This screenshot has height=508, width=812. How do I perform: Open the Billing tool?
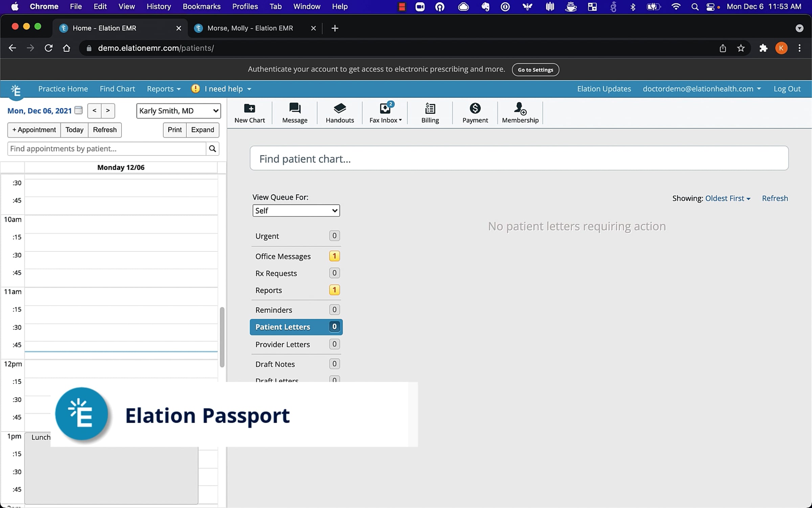click(430, 113)
